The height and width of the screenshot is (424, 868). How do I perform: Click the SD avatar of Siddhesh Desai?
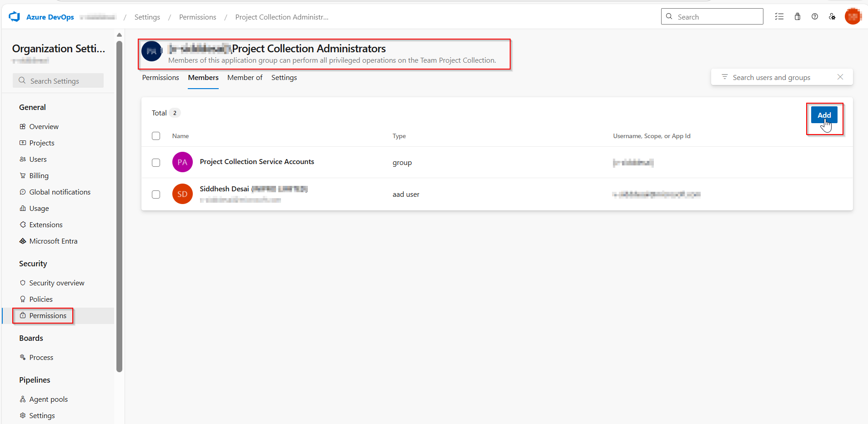click(182, 194)
